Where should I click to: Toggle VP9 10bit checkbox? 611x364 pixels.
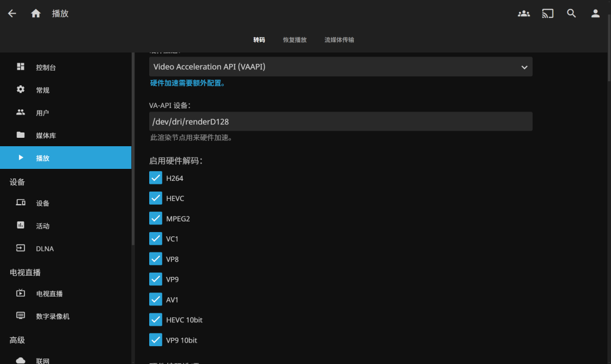156,340
